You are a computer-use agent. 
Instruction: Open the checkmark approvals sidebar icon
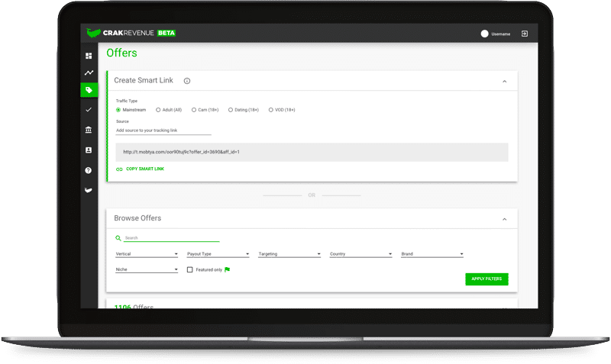[x=89, y=110]
